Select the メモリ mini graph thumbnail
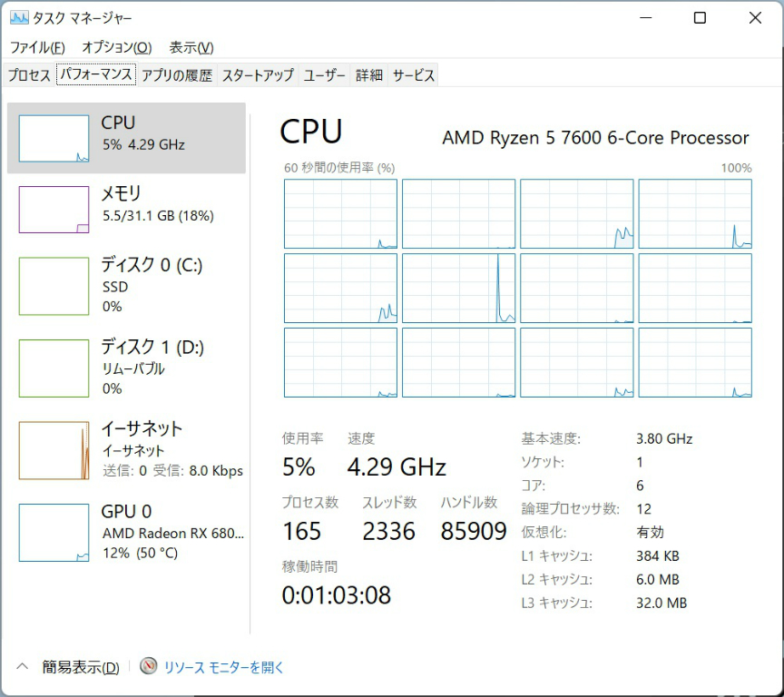 pyautogui.click(x=54, y=210)
